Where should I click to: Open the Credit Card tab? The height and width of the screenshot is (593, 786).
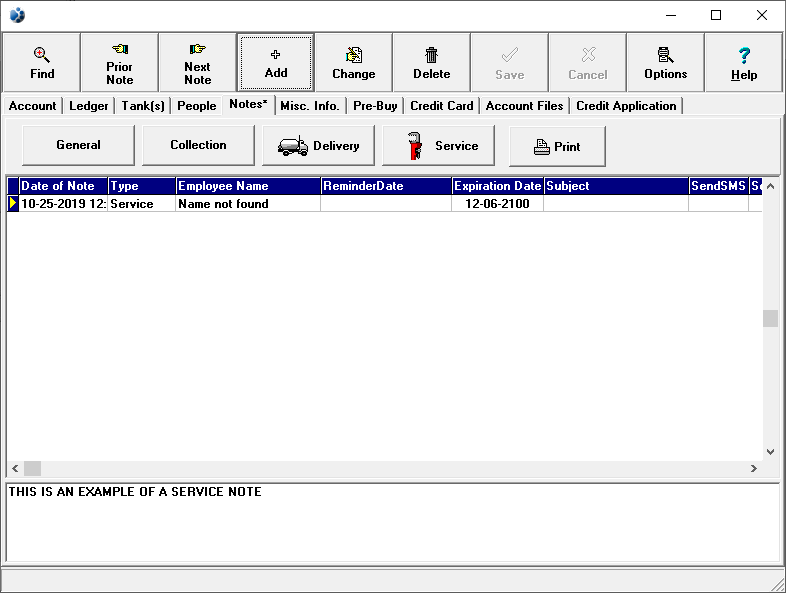(441, 106)
